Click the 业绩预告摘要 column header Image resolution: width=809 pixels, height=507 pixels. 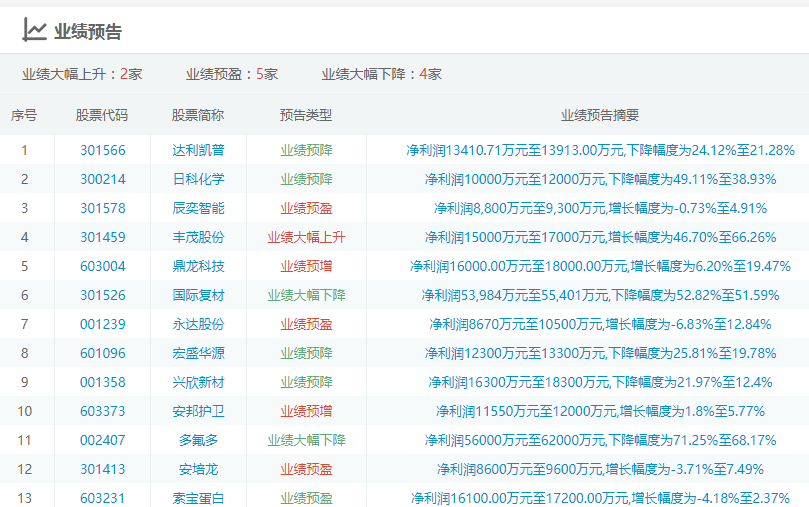600,115
